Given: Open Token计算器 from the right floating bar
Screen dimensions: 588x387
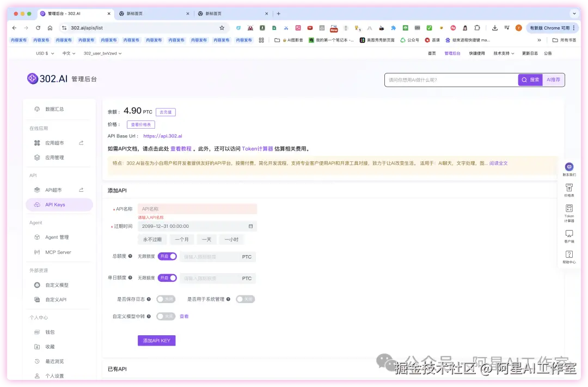Looking at the screenshot, I should [x=569, y=213].
